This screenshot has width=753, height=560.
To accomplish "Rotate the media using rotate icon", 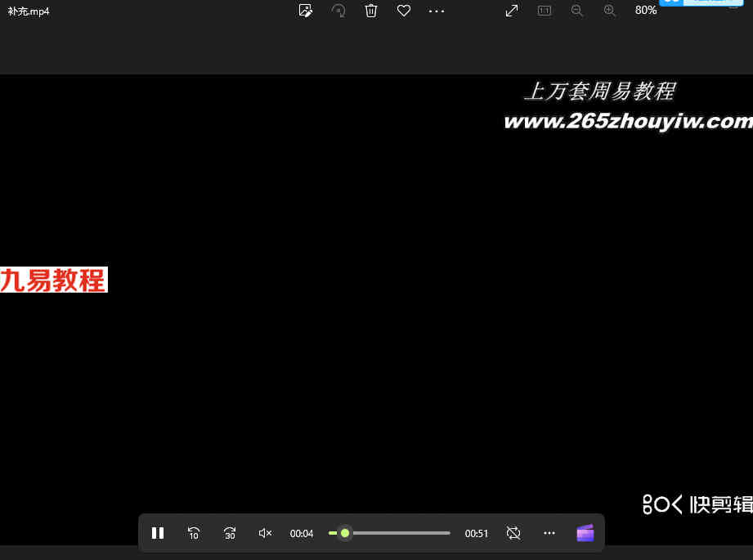I will click(x=338, y=11).
